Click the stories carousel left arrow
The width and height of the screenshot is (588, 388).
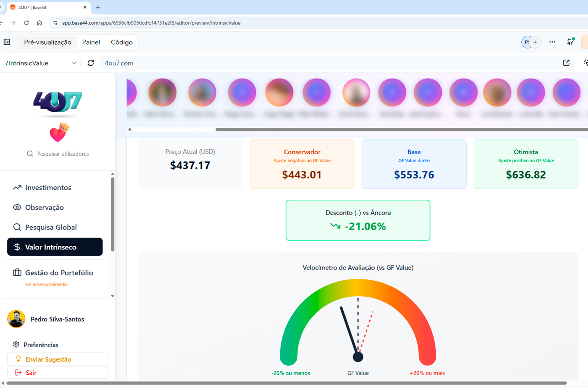pyautogui.click(x=129, y=130)
